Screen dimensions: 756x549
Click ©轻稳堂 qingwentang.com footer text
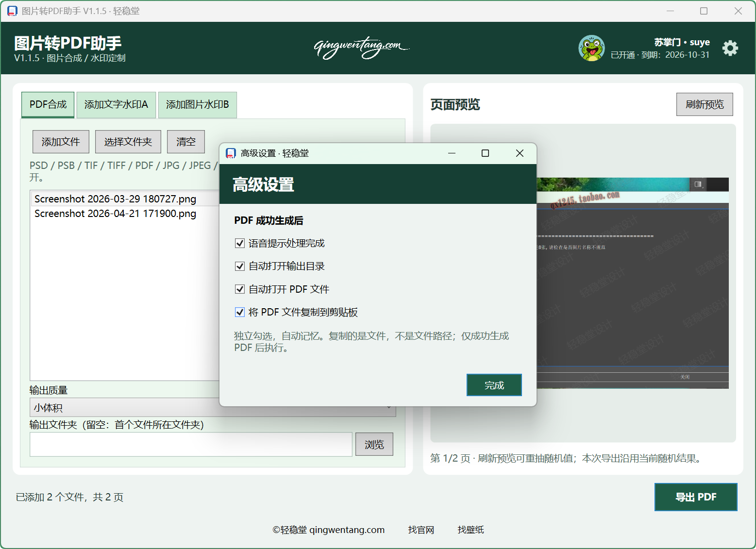click(329, 530)
